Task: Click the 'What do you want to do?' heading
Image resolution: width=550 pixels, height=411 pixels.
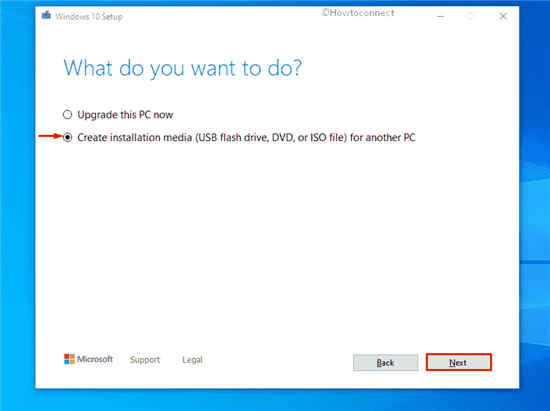Action: (x=182, y=68)
